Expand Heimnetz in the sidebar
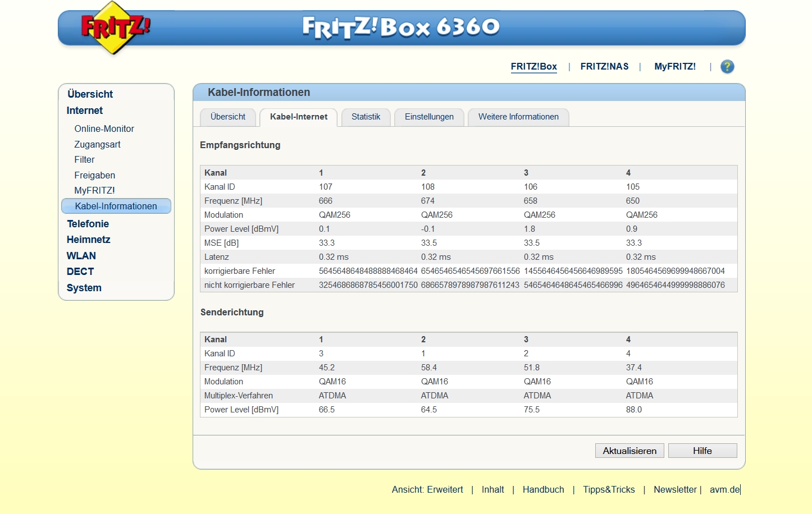This screenshot has height=514, width=812. pyautogui.click(x=88, y=240)
